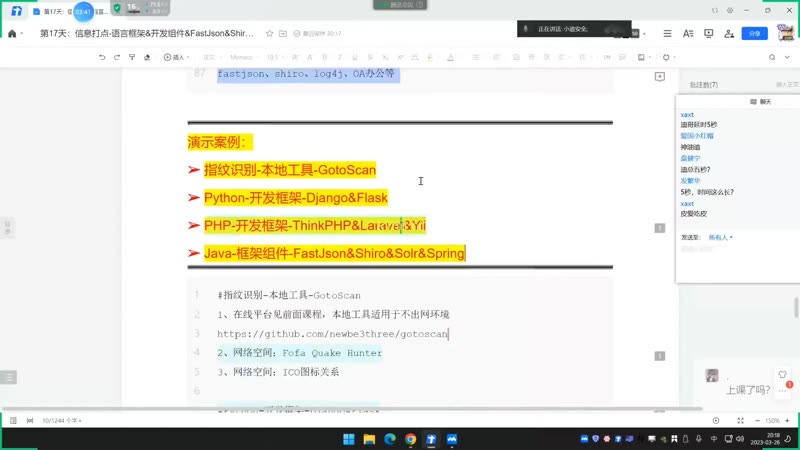
Task: Open the left sidebar outline toggle icon
Action: pos(9,377)
